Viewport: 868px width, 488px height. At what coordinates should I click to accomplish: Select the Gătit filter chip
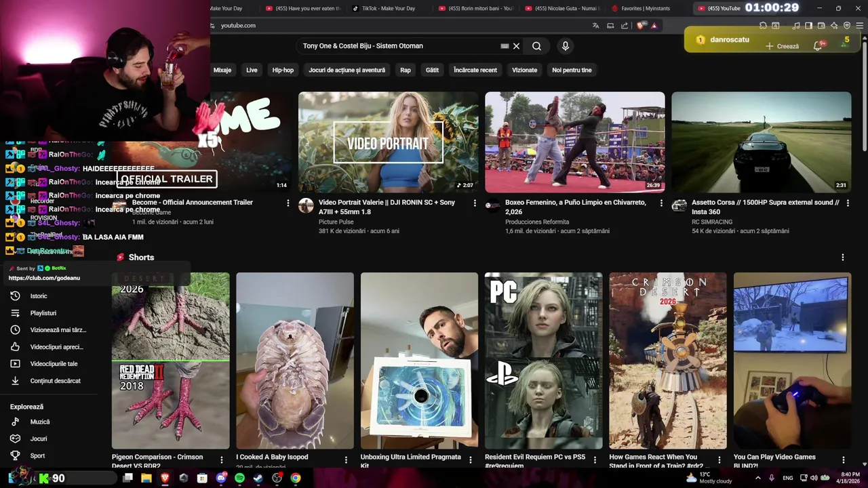point(432,70)
